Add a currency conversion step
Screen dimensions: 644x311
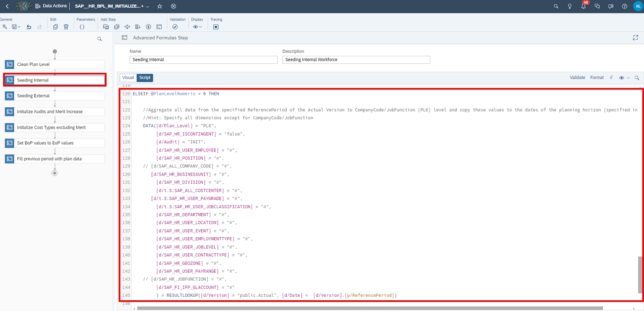[148, 27]
